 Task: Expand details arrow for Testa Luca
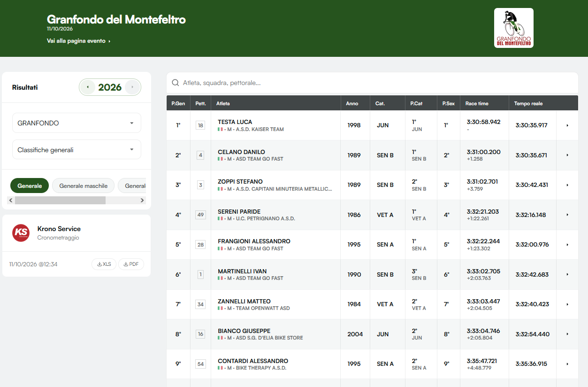click(567, 125)
